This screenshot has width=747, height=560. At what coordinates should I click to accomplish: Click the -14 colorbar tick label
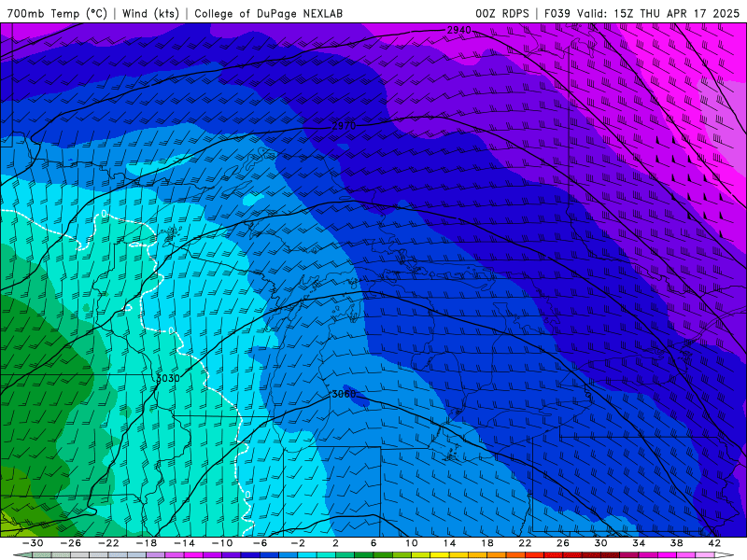click(184, 543)
